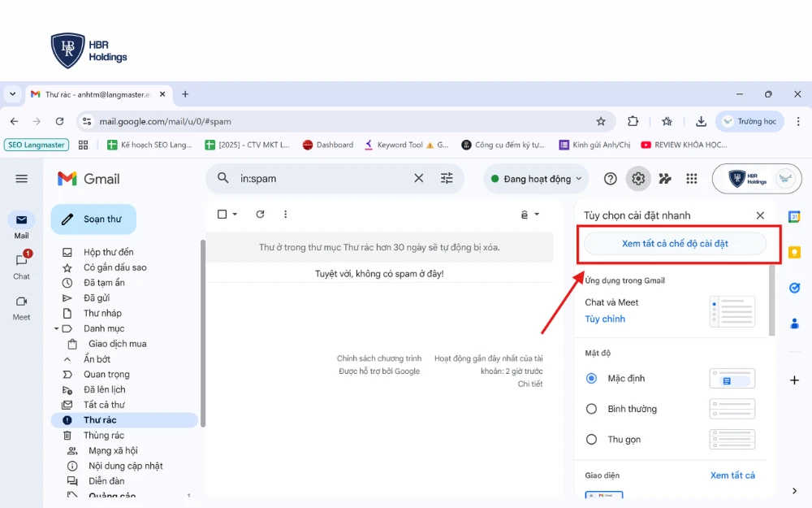Screen dimensions: 812x508
Task: Tick the select-all messages checkbox
Action: [x=222, y=214]
